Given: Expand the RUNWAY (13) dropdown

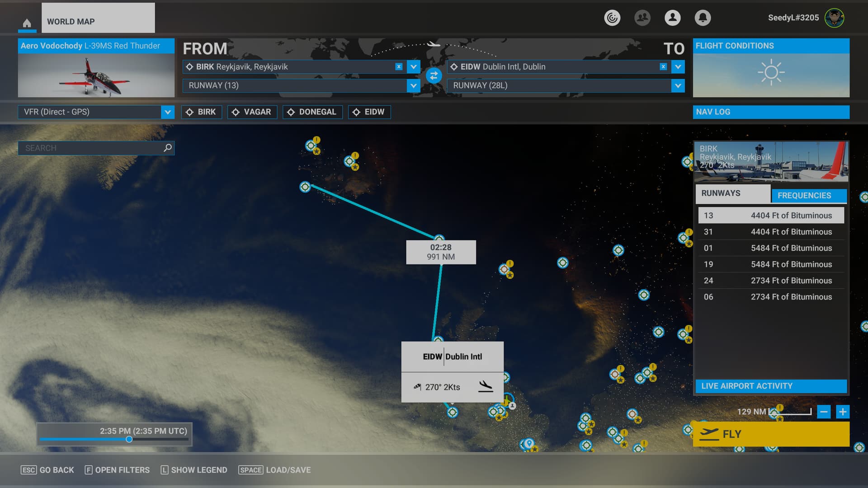Looking at the screenshot, I should click(414, 85).
